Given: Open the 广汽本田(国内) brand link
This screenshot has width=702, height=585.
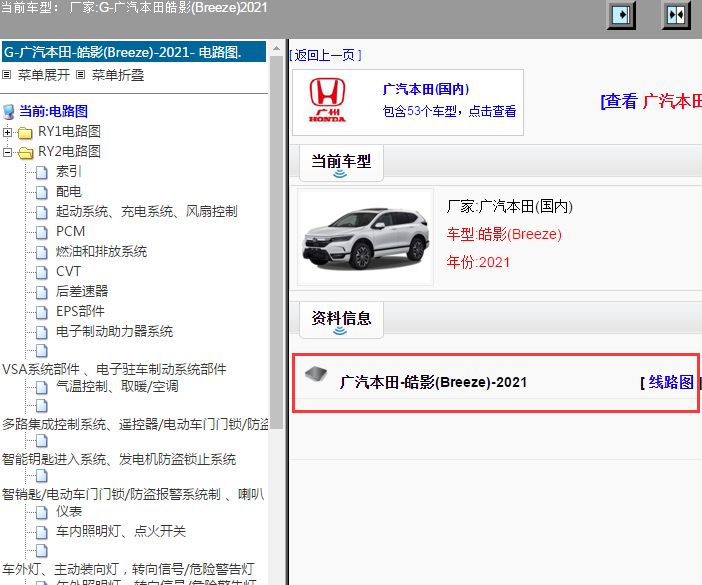Looking at the screenshot, I should pyautogui.click(x=426, y=89).
